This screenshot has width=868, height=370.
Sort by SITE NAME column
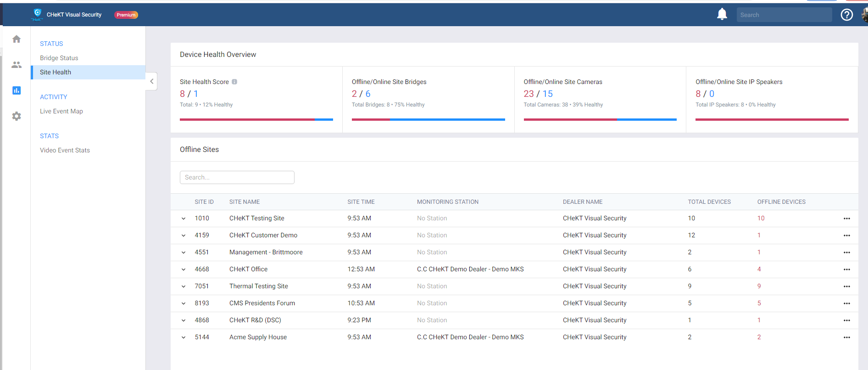pos(245,202)
